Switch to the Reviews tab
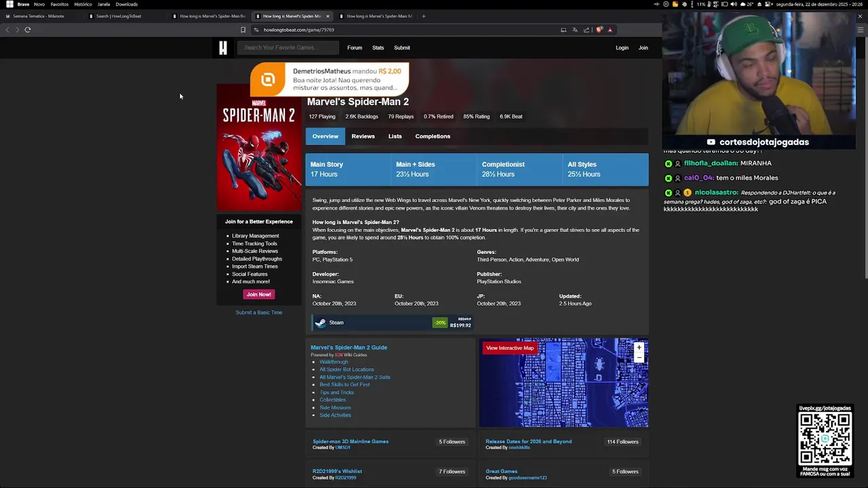This screenshot has width=868, height=488. pos(363,136)
